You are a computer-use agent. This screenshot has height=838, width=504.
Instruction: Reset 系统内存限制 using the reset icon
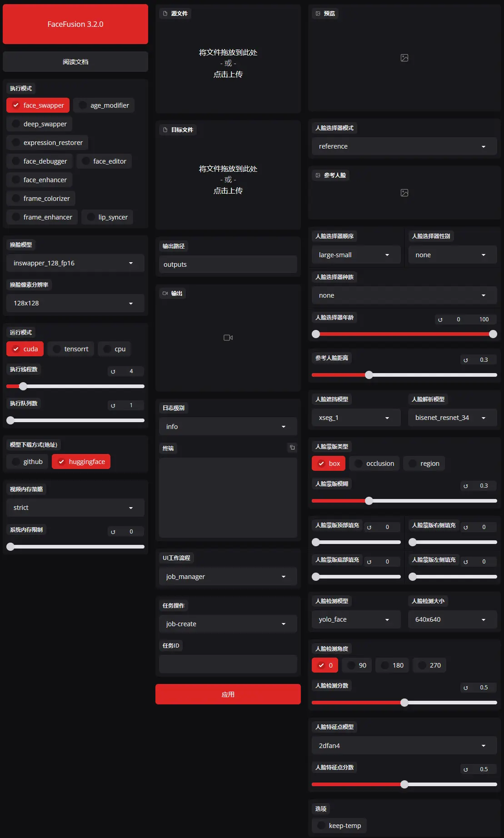113,532
